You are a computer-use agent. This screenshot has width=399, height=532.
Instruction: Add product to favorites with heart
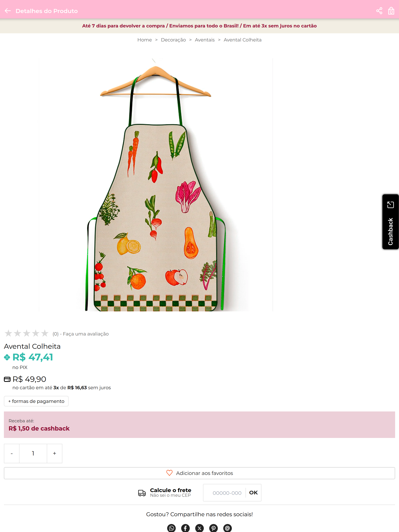[x=199, y=473]
